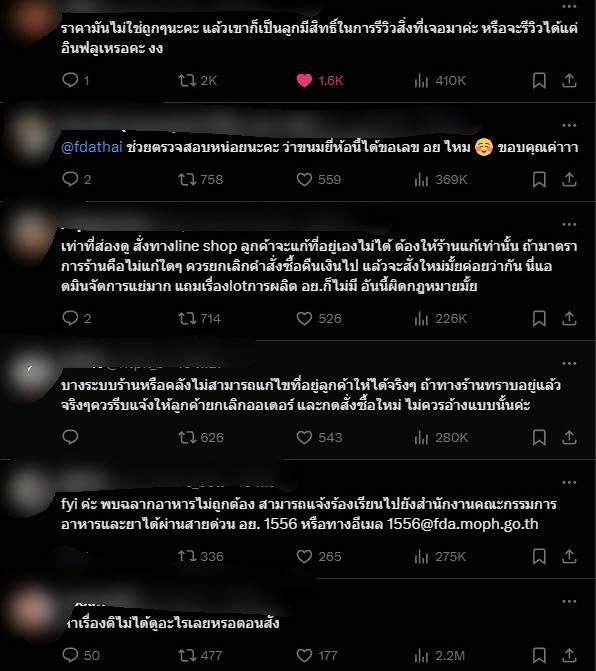Image resolution: width=596 pixels, height=671 pixels.
Task: Open more options on the @fdathai tweet
Action: coord(569,125)
